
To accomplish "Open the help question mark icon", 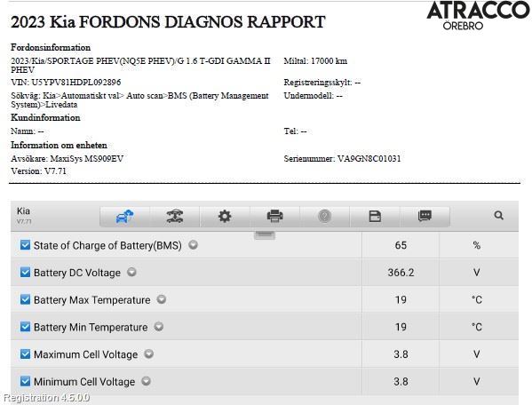I will coord(325,216).
